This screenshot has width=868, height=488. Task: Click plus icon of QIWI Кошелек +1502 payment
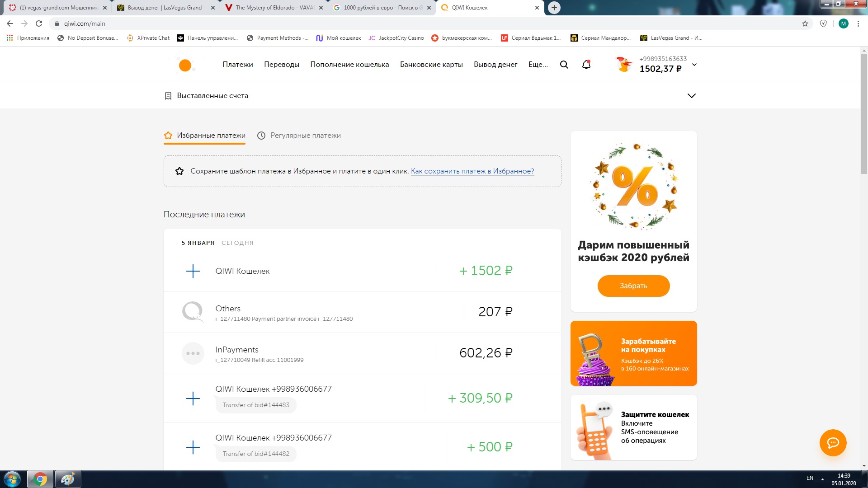pyautogui.click(x=193, y=271)
